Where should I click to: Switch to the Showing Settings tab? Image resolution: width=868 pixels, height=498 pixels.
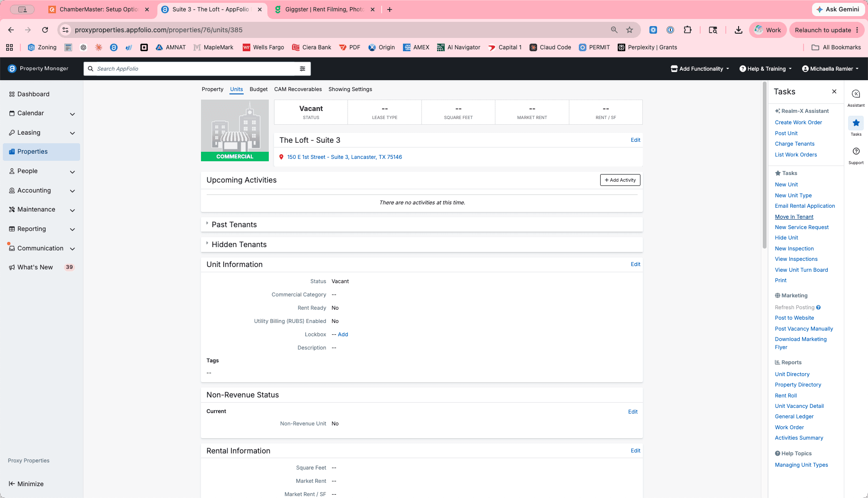350,89
